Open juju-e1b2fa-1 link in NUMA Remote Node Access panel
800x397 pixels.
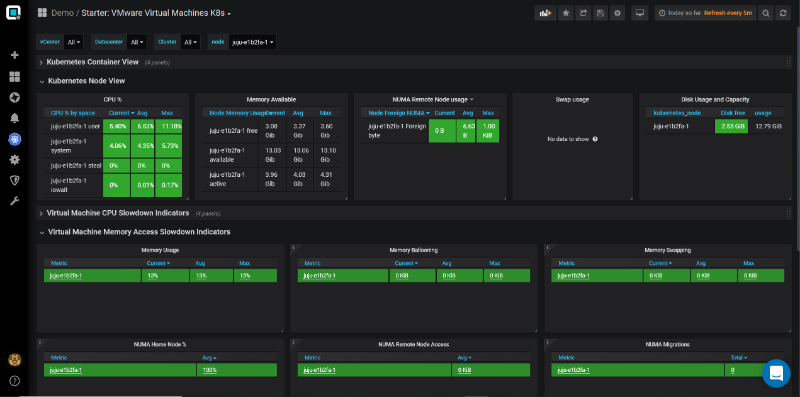pos(319,370)
